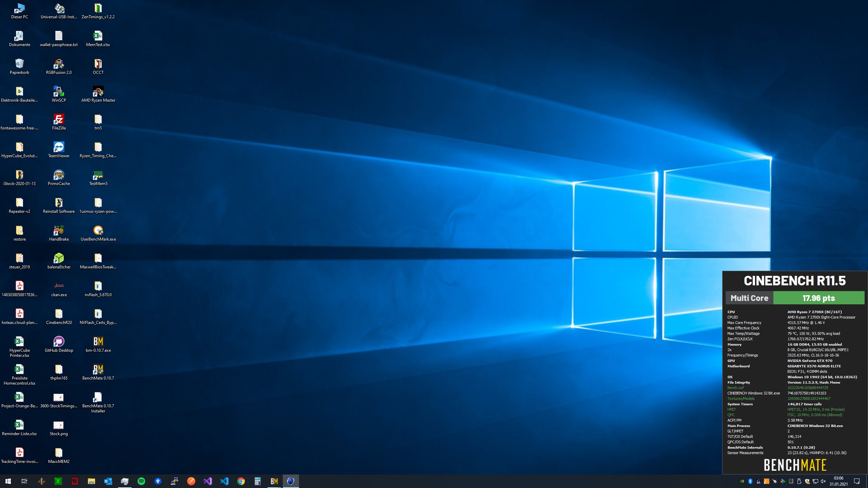The image size is (868, 488).
Task: Click the HPET system timer entry
Action: tap(731, 409)
